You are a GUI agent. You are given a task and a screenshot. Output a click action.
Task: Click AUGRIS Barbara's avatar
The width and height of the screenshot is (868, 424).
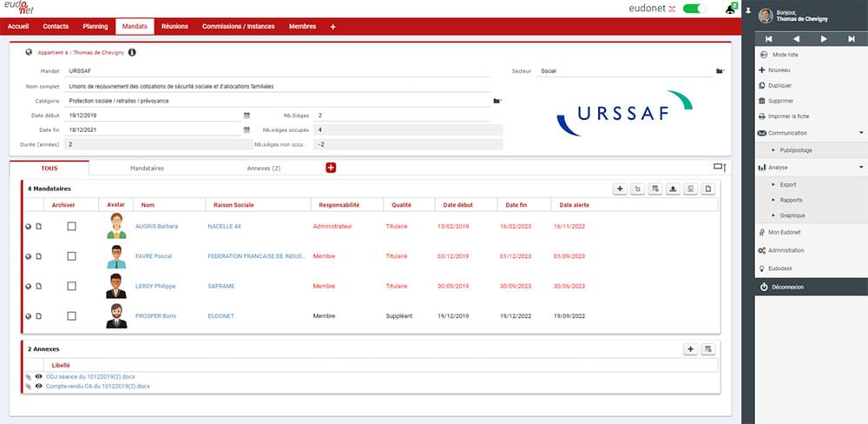(116, 226)
